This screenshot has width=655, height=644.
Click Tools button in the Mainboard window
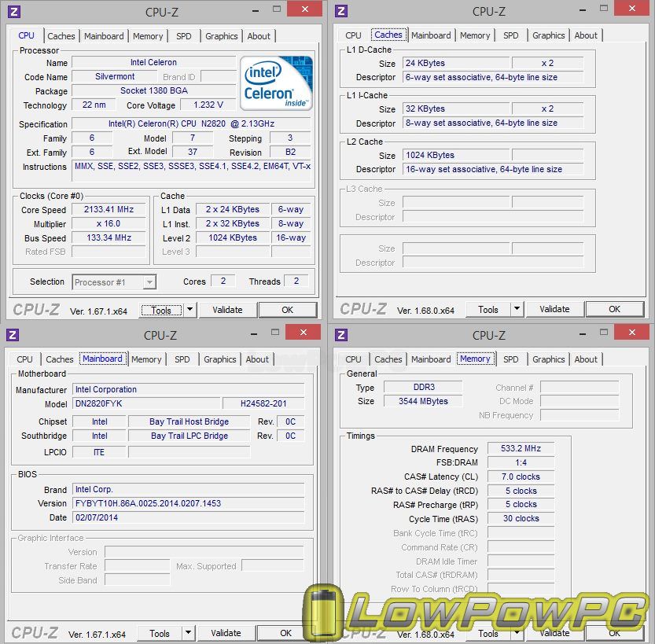(160, 634)
